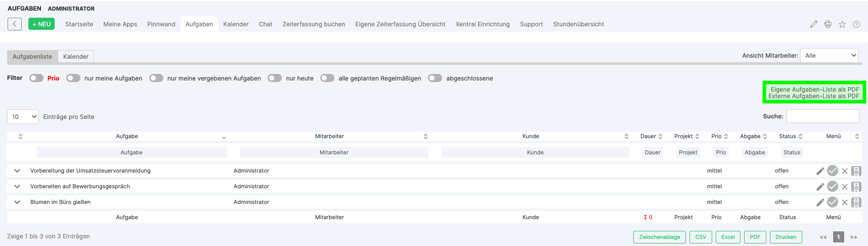The height and width of the screenshot is (246, 868).
Task: Open the Zeiterfassung buchen menu item
Action: pos(314,24)
